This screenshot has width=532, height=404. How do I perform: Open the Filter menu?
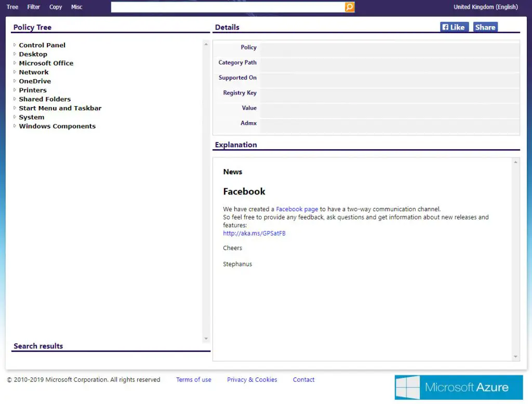(x=34, y=7)
